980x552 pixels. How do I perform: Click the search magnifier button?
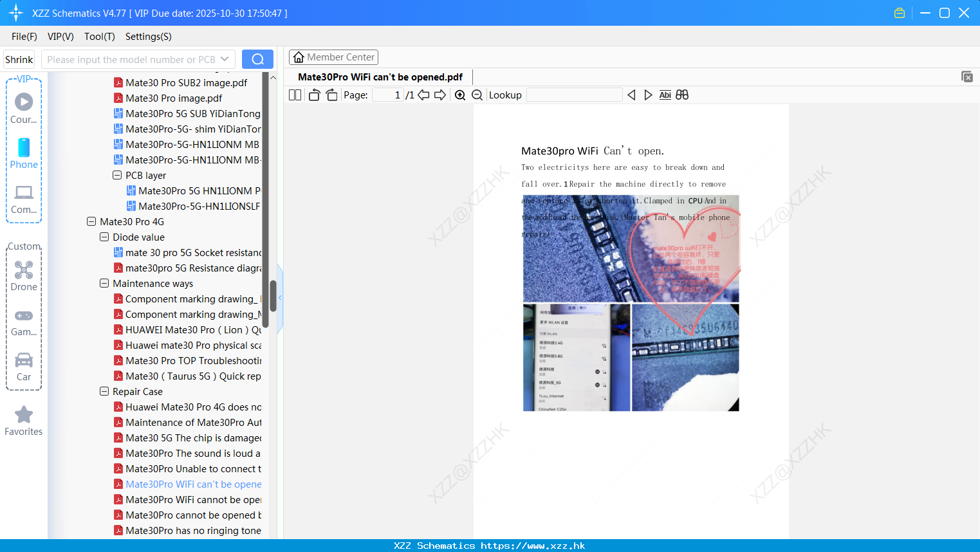pyautogui.click(x=257, y=59)
